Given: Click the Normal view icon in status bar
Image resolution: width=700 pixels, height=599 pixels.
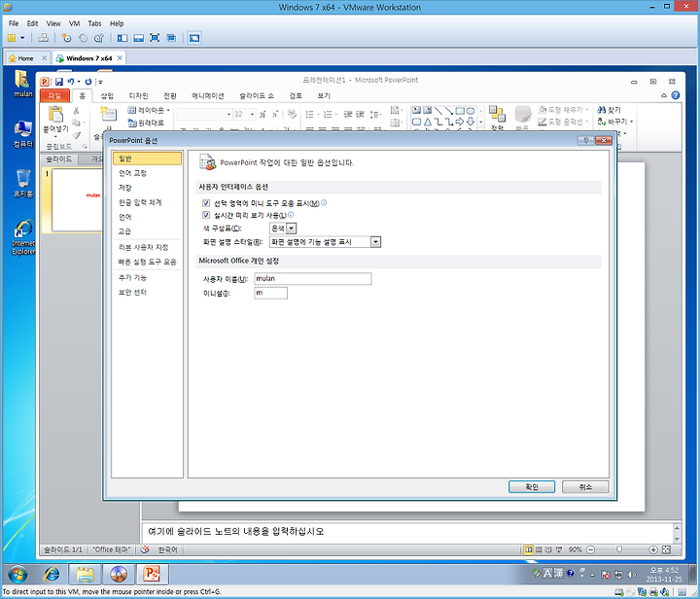Looking at the screenshot, I should 529,549.
